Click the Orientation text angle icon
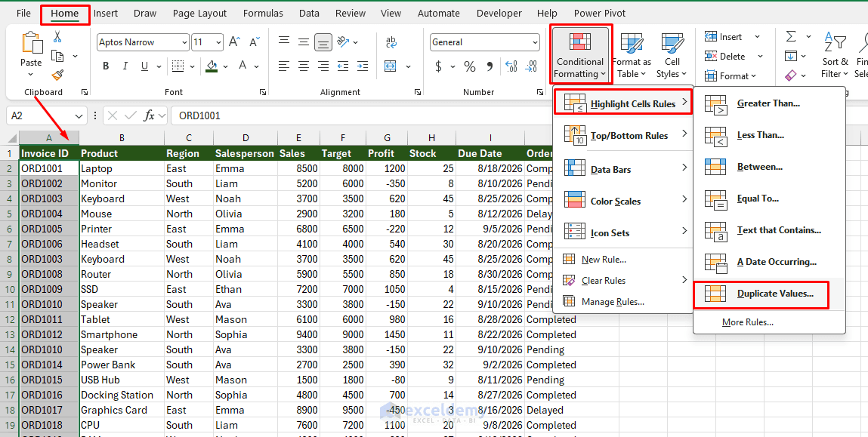The image size is (868, 437). point(343,42)
